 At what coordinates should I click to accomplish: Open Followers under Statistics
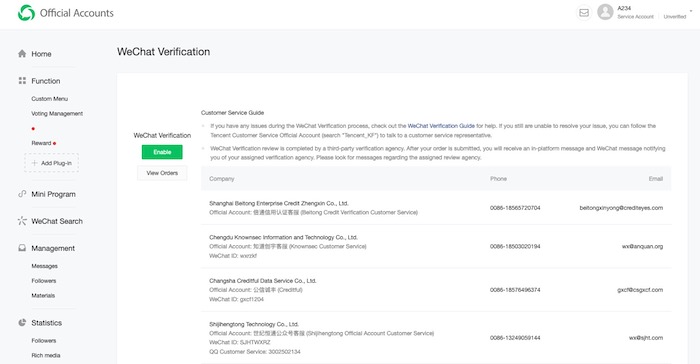point(44,340)
